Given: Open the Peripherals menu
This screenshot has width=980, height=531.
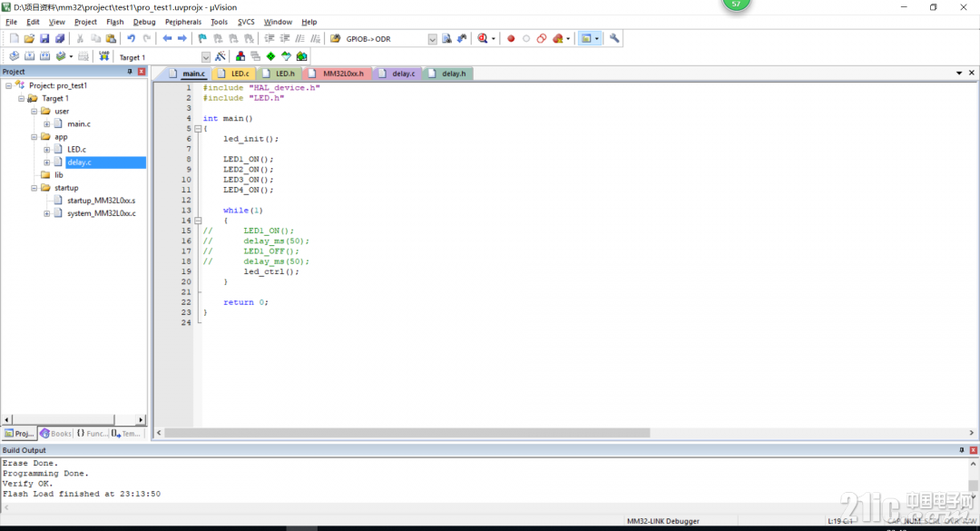Looking at the screenshot, I should pos(183,22).
